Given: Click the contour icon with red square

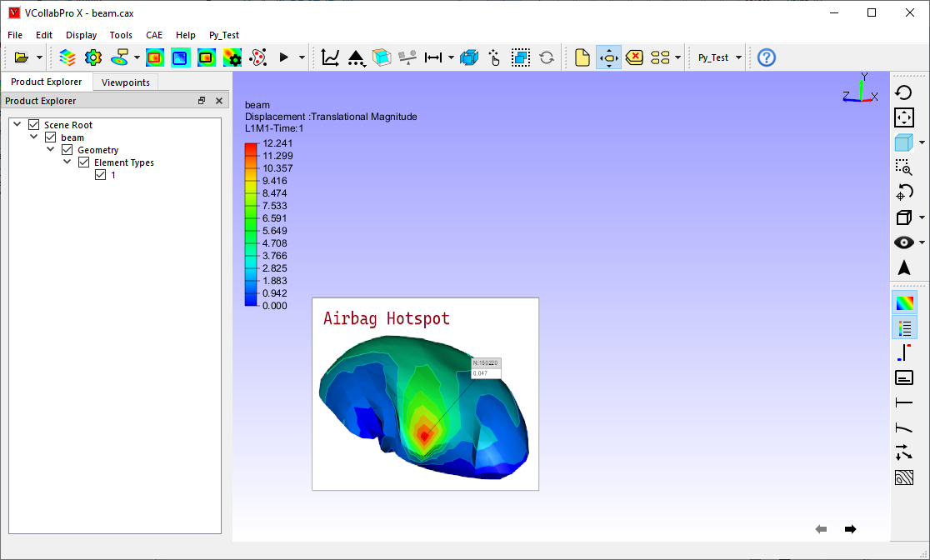Looking at the screenshot, I should point(155,57).
